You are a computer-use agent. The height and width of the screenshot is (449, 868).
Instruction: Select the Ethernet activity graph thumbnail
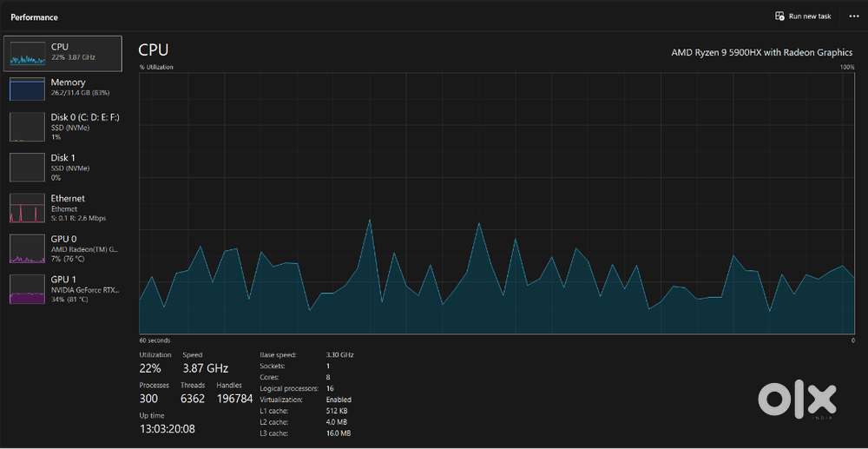(x=27, y=208)
